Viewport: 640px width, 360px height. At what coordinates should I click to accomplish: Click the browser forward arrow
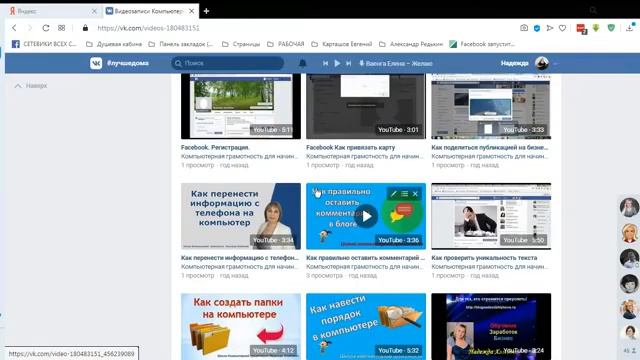[x=29, y=28]
